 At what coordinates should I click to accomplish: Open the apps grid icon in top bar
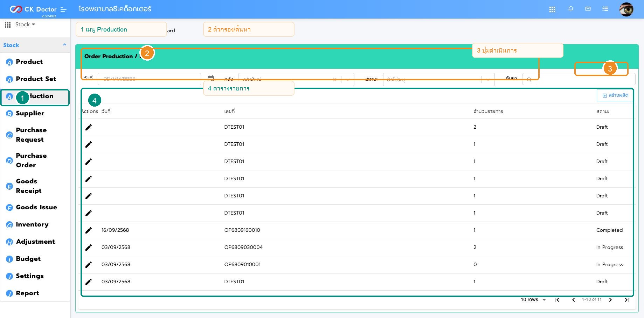(552, 9)
